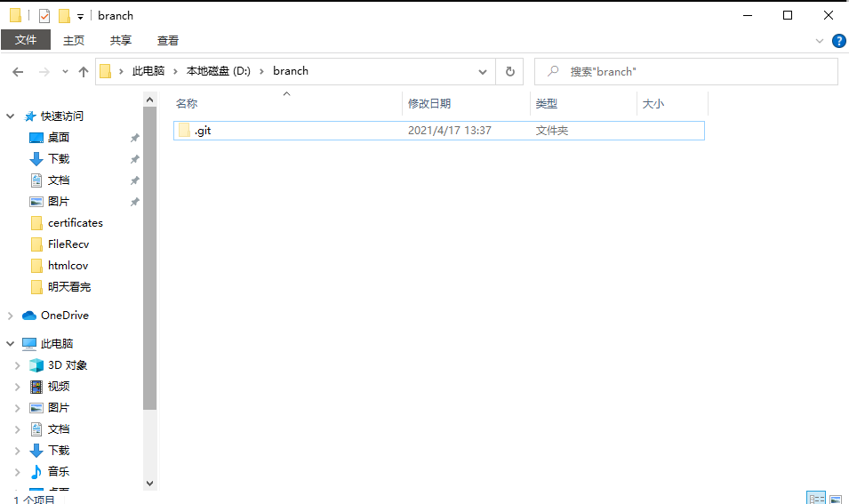Select 此电脑 in the navigation pane
849x504 pixels.
pos(57,344)
